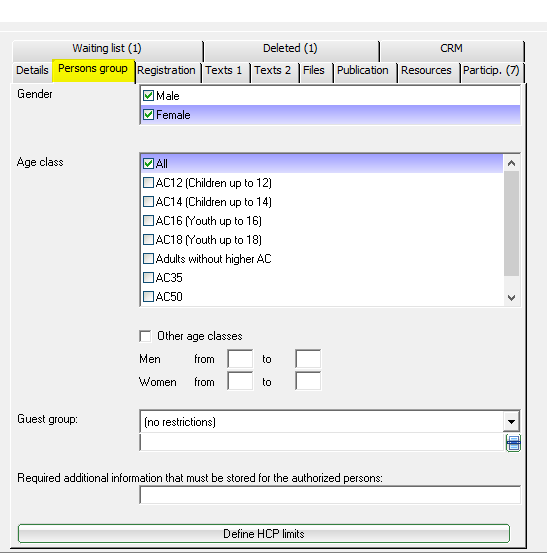Click the age class scroll down arrow
This screenshot has height=553, width=547.
(x=511, y=298)
